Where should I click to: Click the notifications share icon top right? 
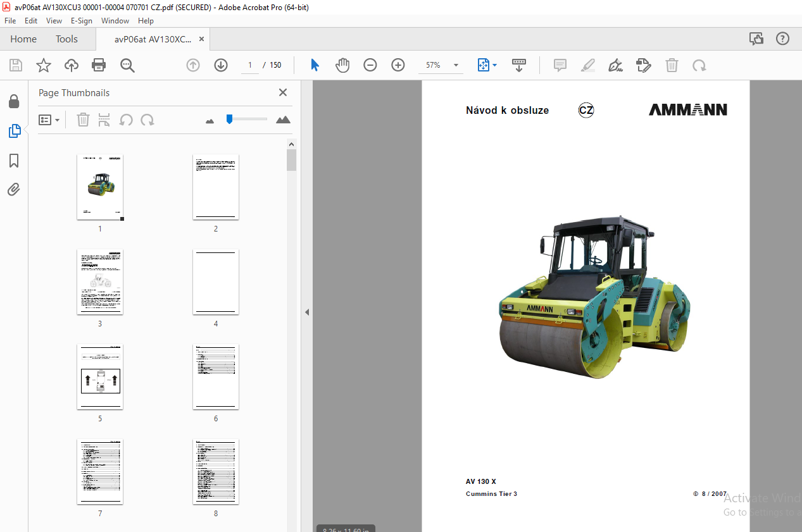point(756,39)
